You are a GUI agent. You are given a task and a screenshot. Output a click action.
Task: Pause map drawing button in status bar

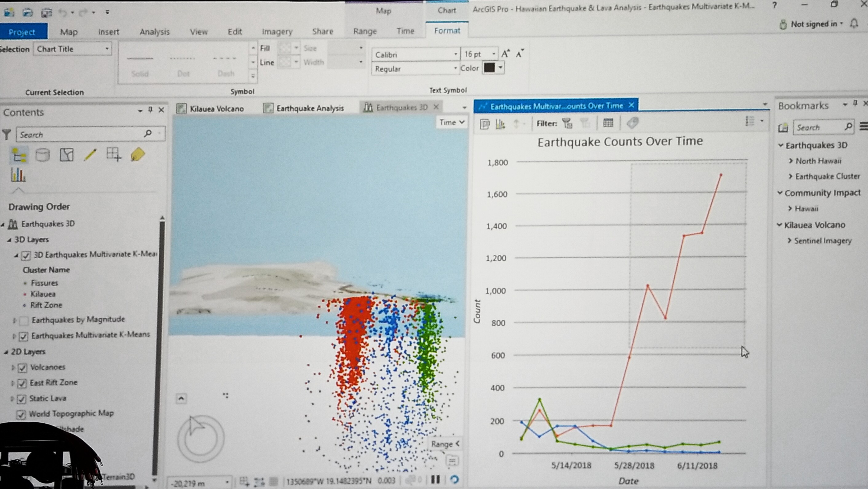pyautogui.click(x=435, y=479)
